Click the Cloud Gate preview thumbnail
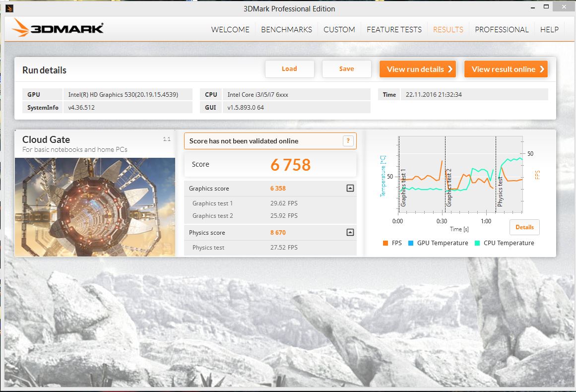Image resolution: width=576 pixels, height=392 pixels. 95,207
